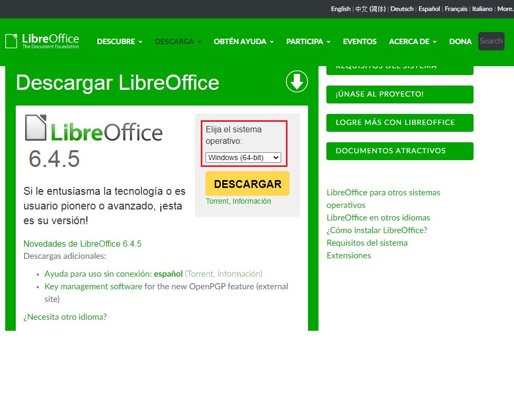Open LibreOffice en otros idiomas link
The width and height of the screenshot is (514, 420).
378,218
